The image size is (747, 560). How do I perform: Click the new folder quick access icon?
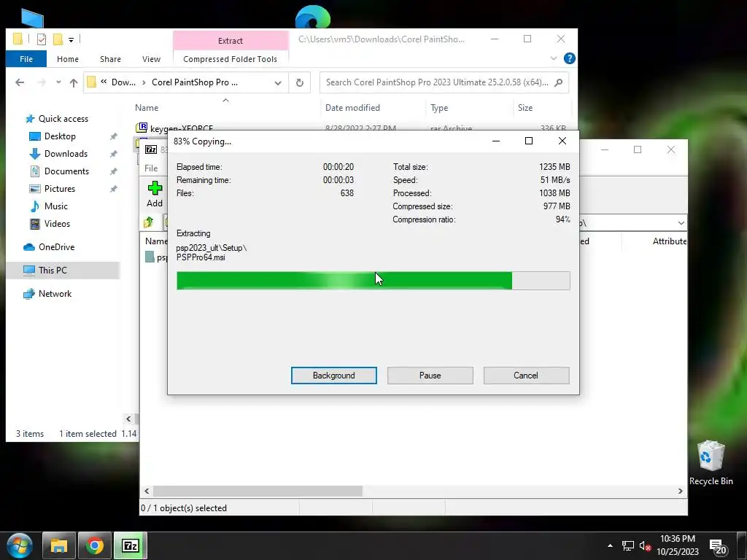point(58,39)
